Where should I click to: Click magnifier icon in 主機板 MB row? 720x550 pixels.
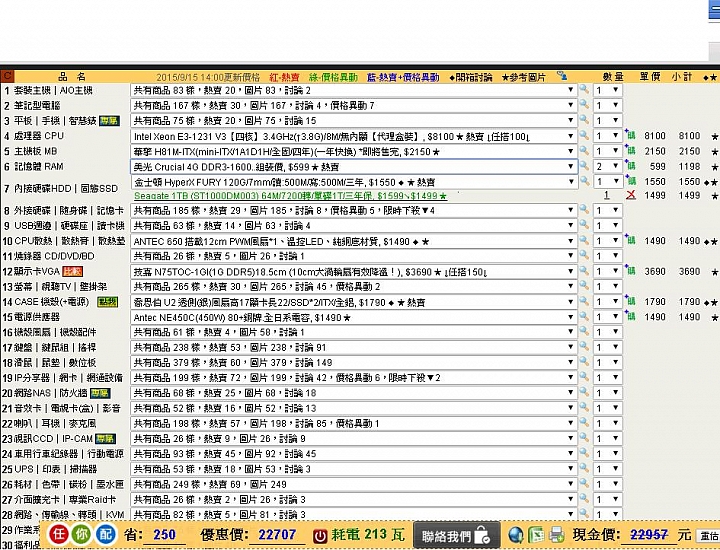(584, 150)
